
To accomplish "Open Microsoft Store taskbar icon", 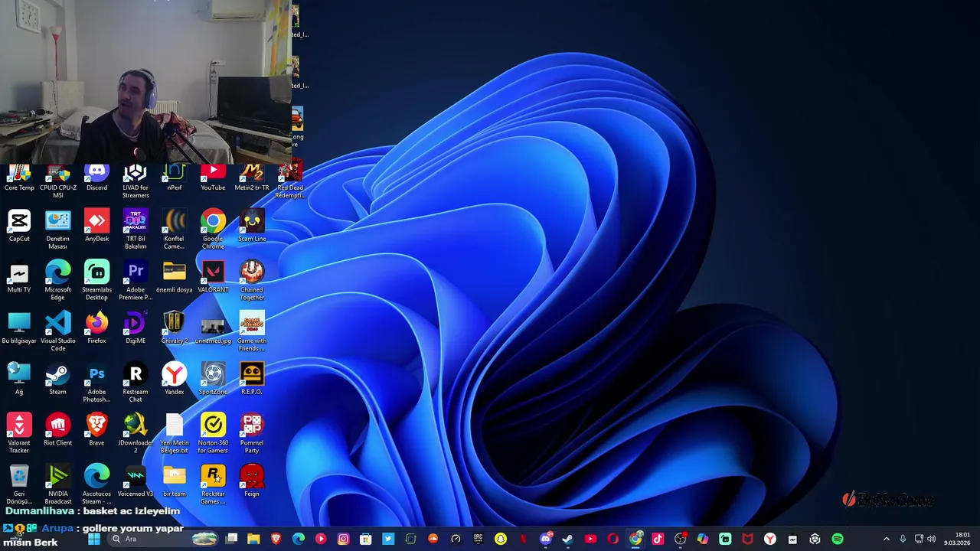I will point(365,539).
